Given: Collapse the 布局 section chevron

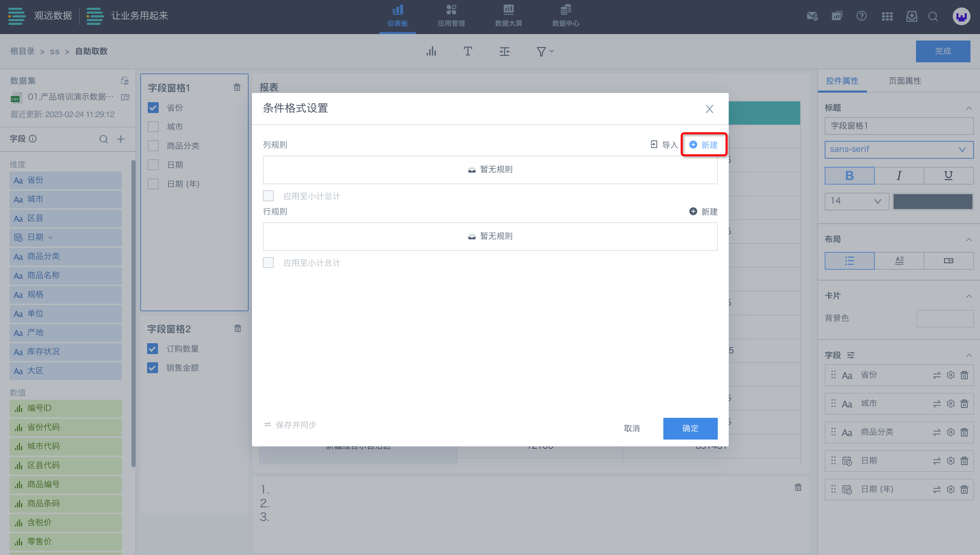Looking at the screenshot, I should tap(968, 239).
